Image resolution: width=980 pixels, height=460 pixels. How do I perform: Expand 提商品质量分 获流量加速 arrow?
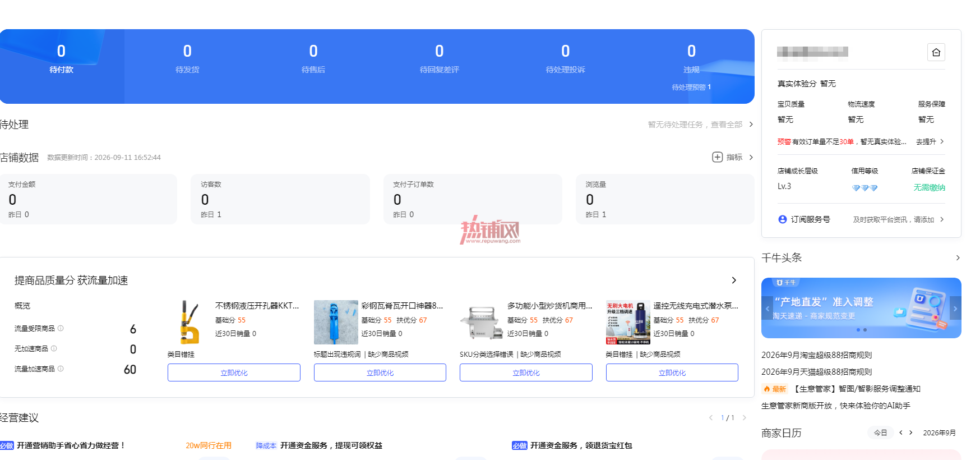pyautogui.click(x=734, y=280)
